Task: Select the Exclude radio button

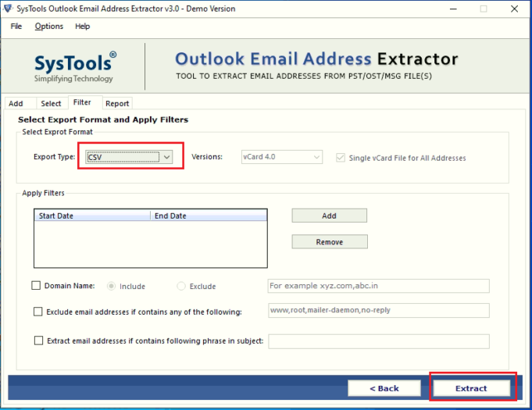Action: coord(182,287)
